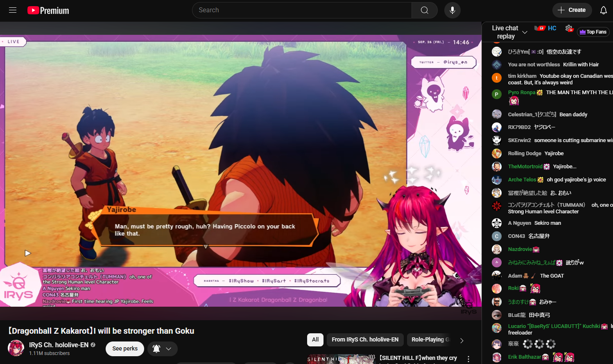The image size is (613, 364).
Task: Click the See perks button
Action: pyautogui.click(x=125, y=349)
